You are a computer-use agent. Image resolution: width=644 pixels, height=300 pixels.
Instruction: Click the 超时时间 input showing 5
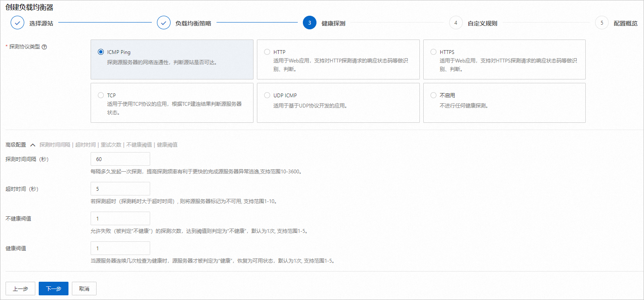click(120, 189)
